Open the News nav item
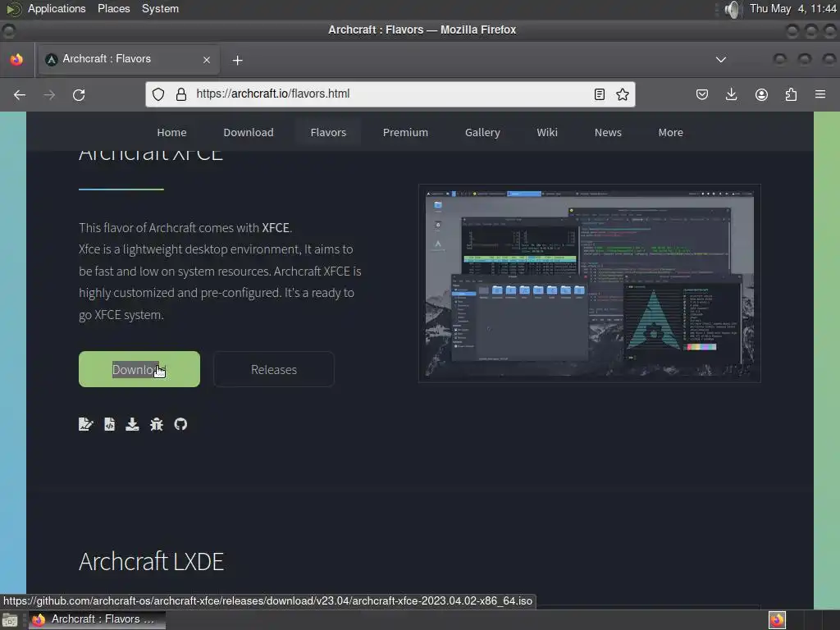The width and height of the screenshot is (840, 630). [x=608, y=132]
